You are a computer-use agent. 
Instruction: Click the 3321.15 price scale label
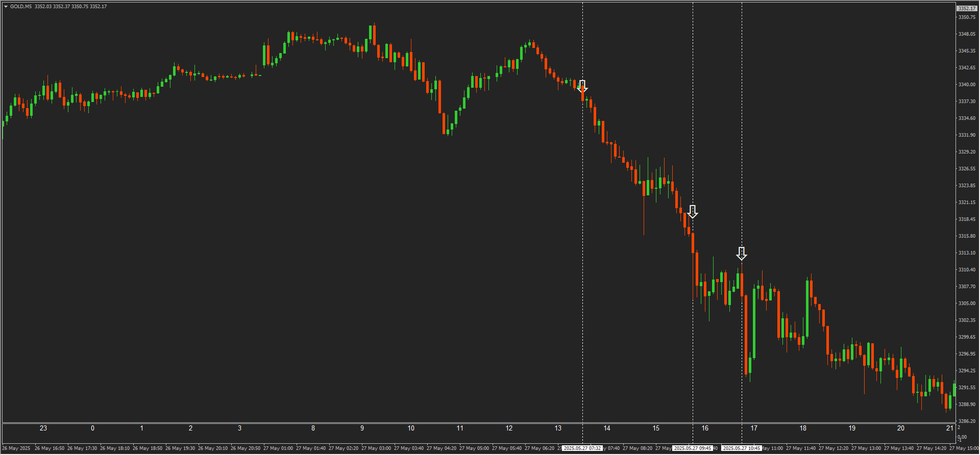coord(967,203)
